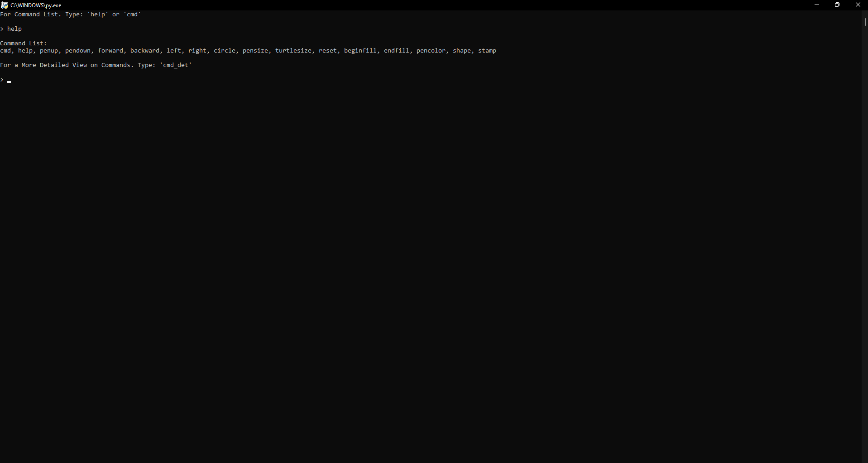Viewport: 868px width, 463px height.
Task: Click the vertical scrollbar thumb
Action: click(865, 22)
